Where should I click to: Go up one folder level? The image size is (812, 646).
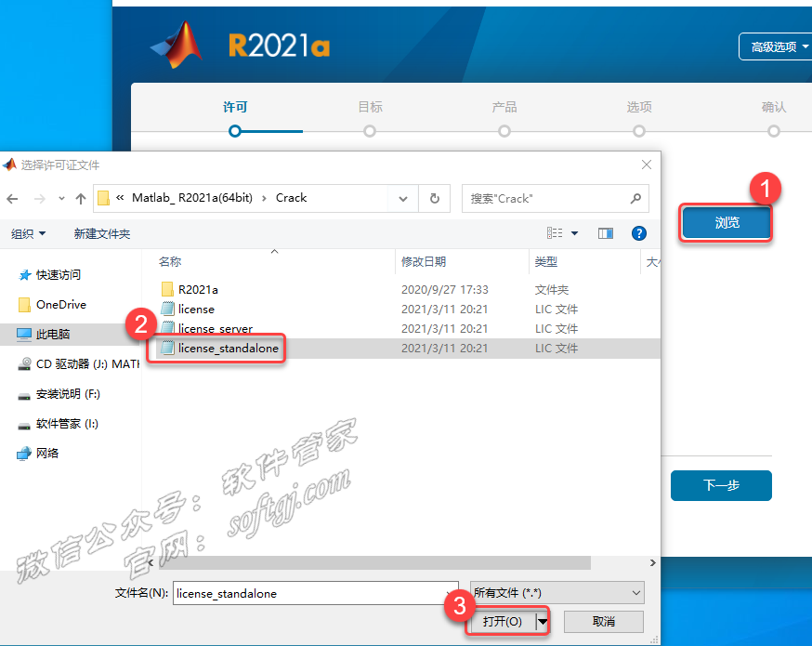(x=80, y=198)
